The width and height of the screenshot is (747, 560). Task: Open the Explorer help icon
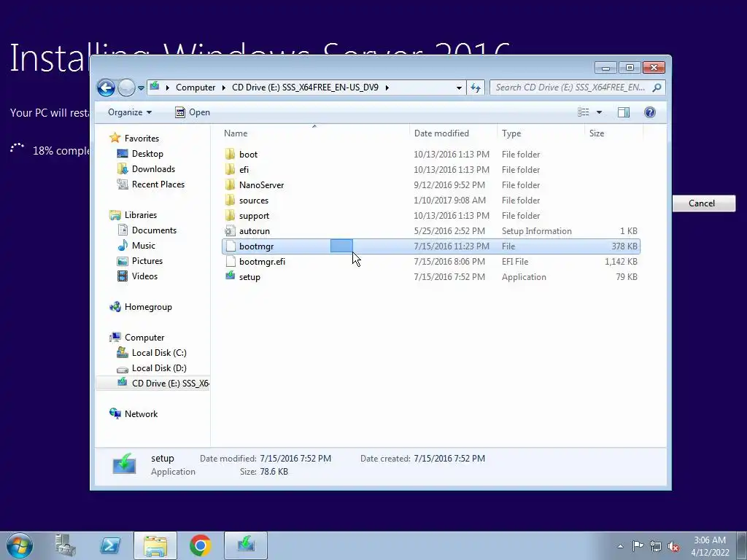pos(650,112)
